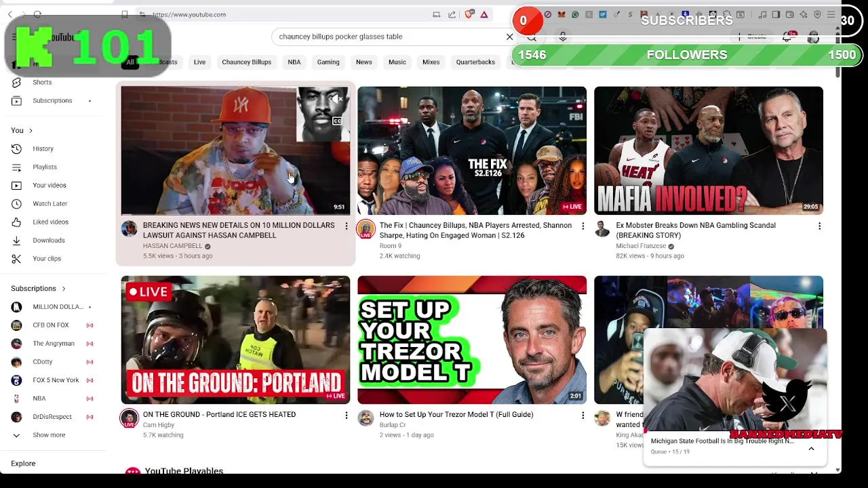
Task: Select the Quarterbacks filter chip
Action: pyautogui.click(x=475, y=62)
